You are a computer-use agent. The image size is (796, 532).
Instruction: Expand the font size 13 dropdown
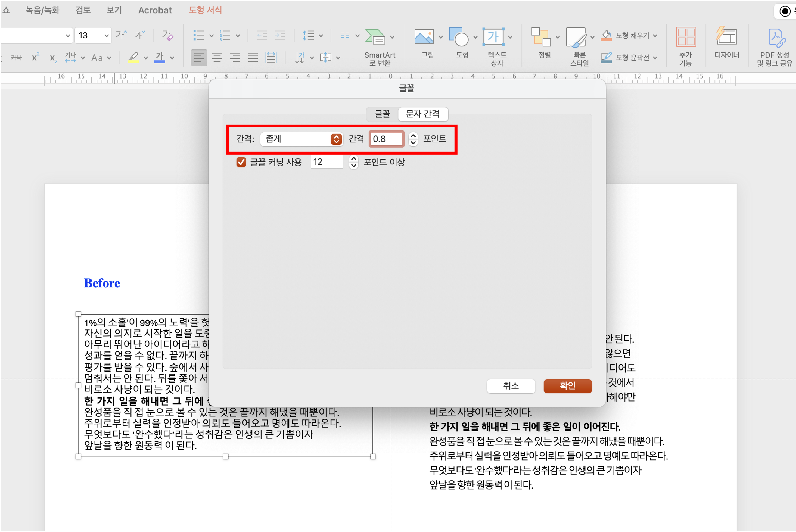click(x=106, y=35)
